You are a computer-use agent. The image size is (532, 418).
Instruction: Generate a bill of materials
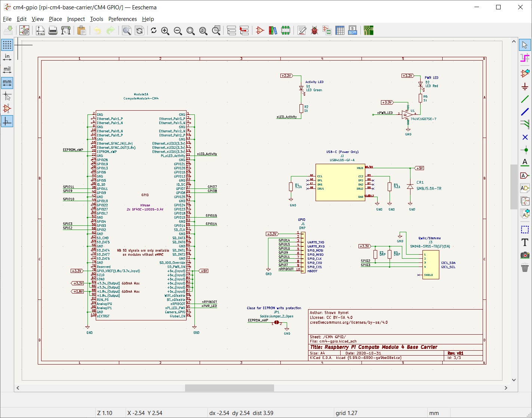(x=352, y=30)
